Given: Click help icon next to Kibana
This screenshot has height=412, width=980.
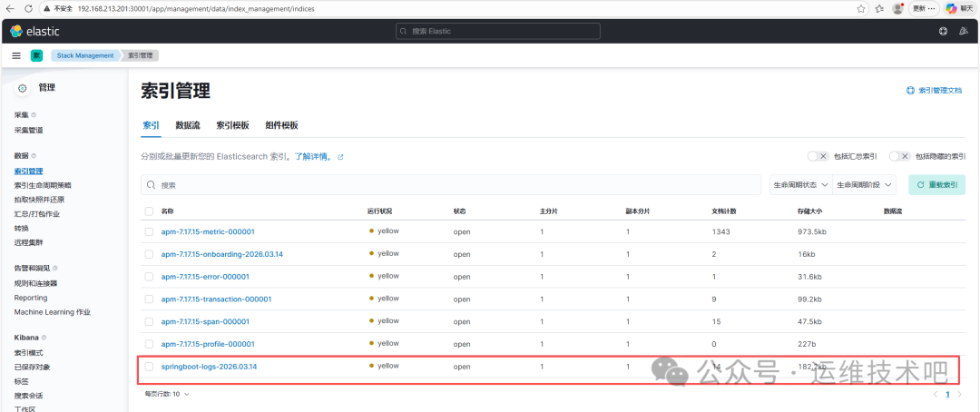Looking at the screenshot, I should [x=44, y=338].
